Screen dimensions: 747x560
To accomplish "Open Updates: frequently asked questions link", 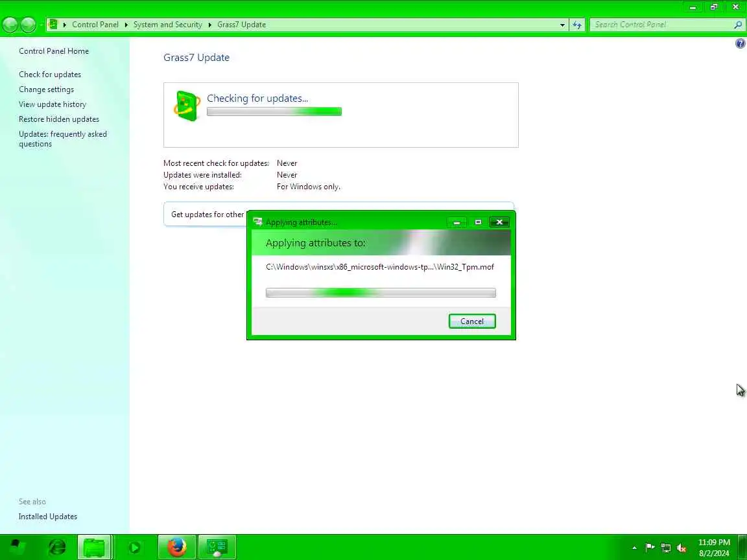I will click(63, 139).
